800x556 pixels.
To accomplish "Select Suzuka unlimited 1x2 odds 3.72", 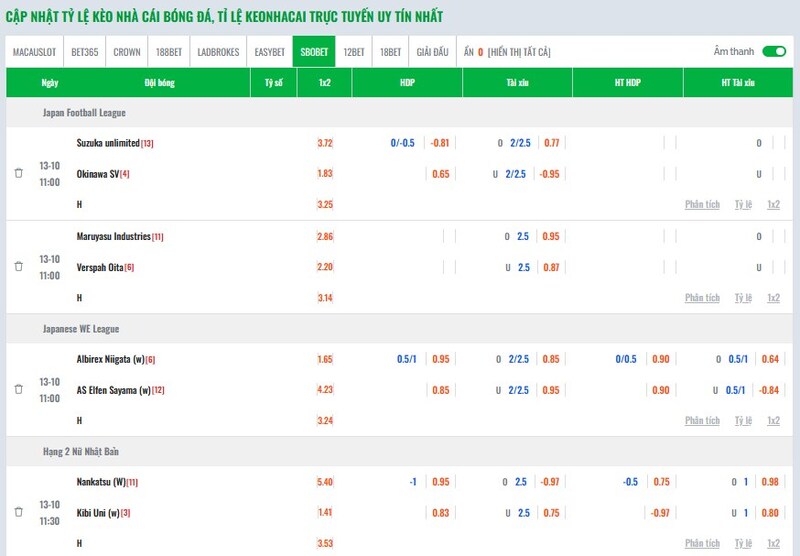I will [325, 143].
